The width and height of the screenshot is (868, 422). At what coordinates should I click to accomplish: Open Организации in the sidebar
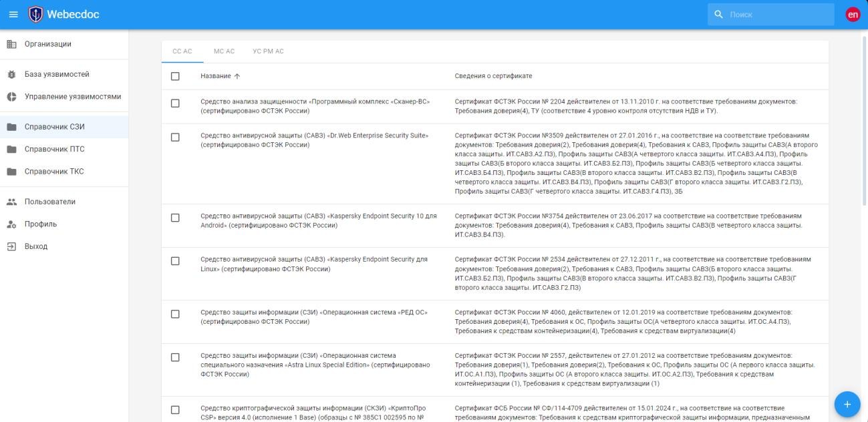(x=64, y=44)
